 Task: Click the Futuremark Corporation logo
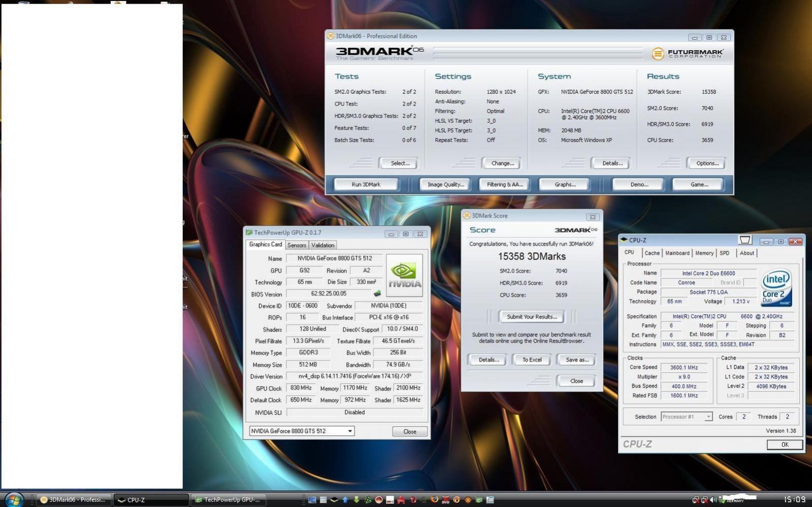coord(688,53)
